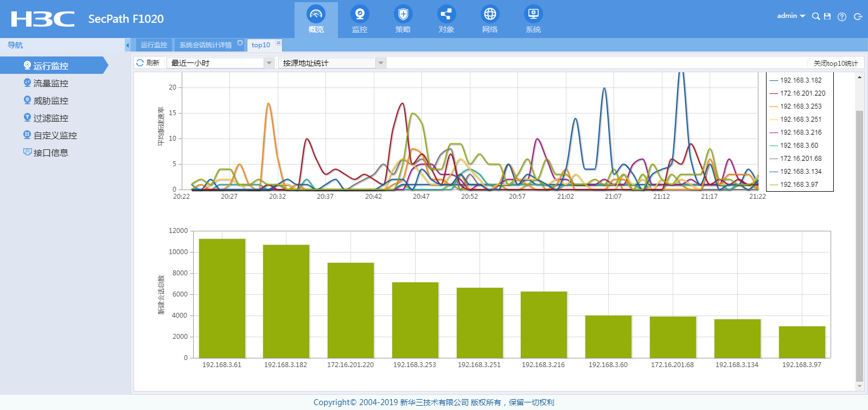Open the admin user dropdown
Image resolution: width=868 pixels, height=410 pixels.
(x=791, y=16)
